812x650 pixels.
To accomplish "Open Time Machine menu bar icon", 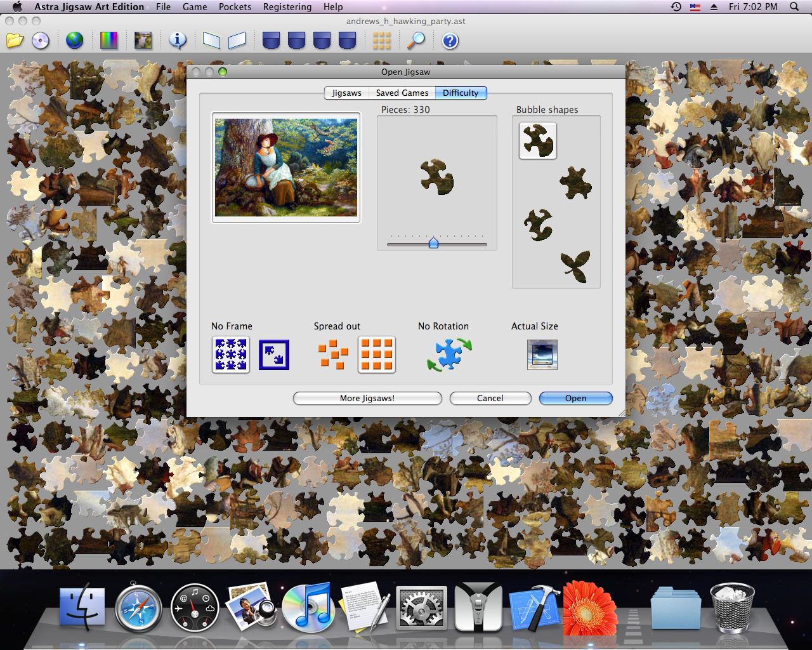I will pos(676,7).
